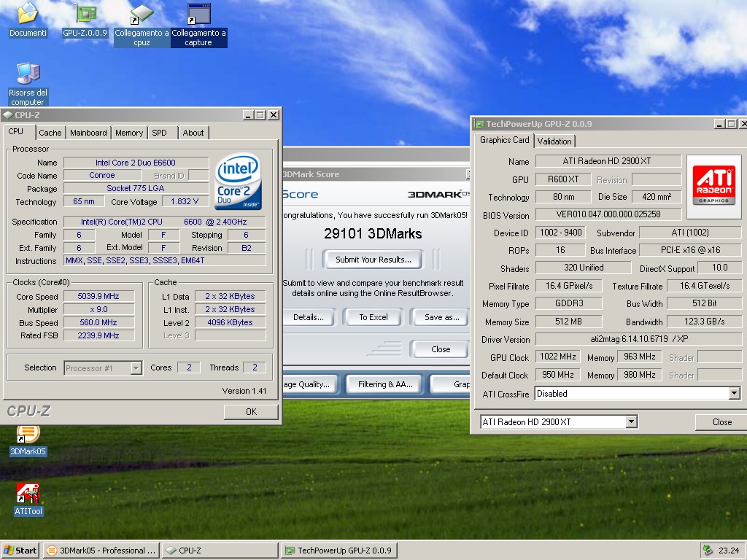The height and width of the screenshot is (560, 747).
Task: Open the Filtering & AA settings button
Action: point(385,384)
